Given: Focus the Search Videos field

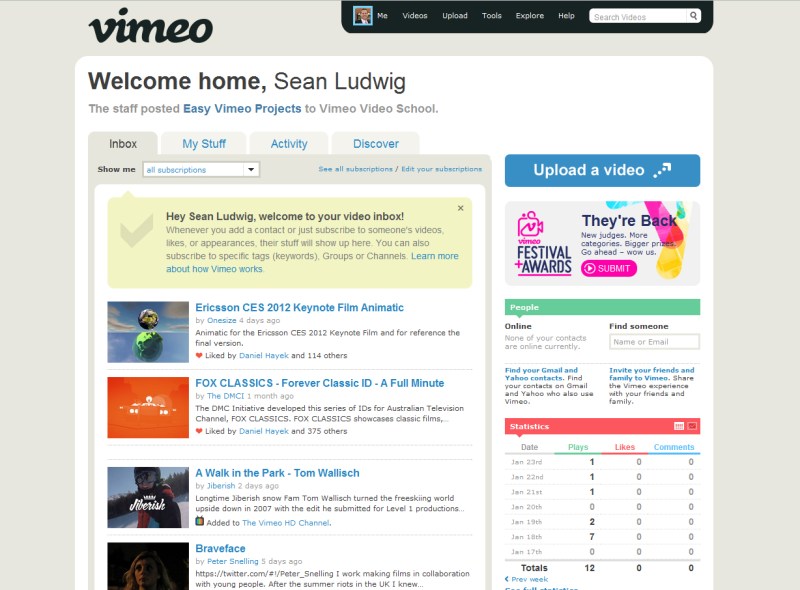Looking at the screenshot, I should pyautogui.click(x=638, y=16).
